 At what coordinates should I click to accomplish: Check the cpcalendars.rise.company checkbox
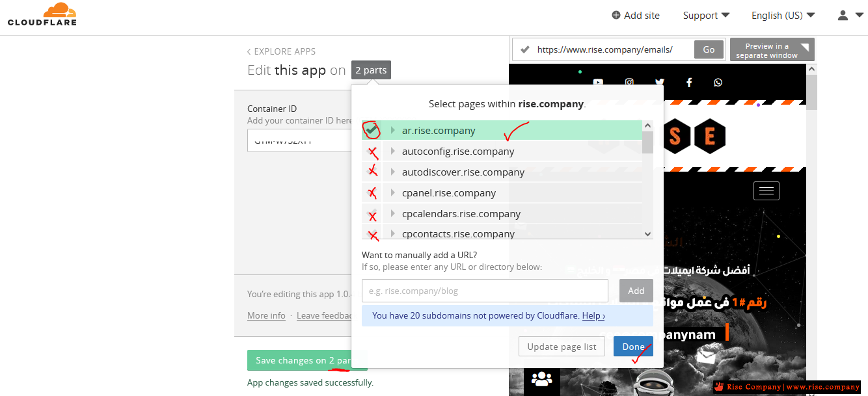372,214
